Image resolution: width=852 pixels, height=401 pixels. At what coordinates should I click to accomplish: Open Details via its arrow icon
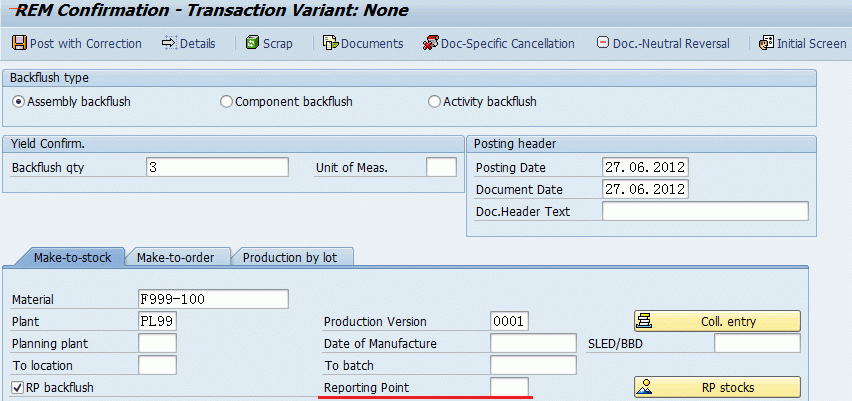coord(170,43)
